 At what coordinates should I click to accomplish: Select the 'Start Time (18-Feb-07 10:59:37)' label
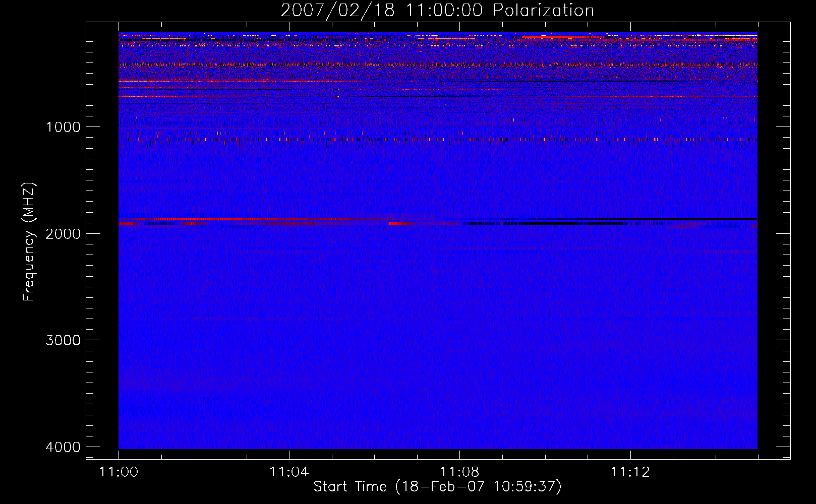tap(437, 487)
